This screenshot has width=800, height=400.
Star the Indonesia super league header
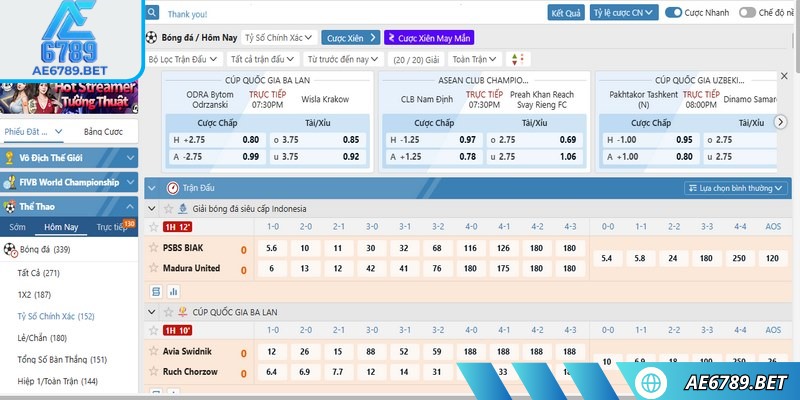tap(167, 208)
